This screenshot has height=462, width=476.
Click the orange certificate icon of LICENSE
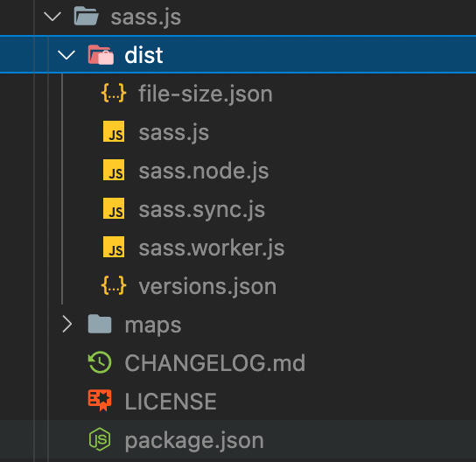pyautogui.click(x=100, y=401)
